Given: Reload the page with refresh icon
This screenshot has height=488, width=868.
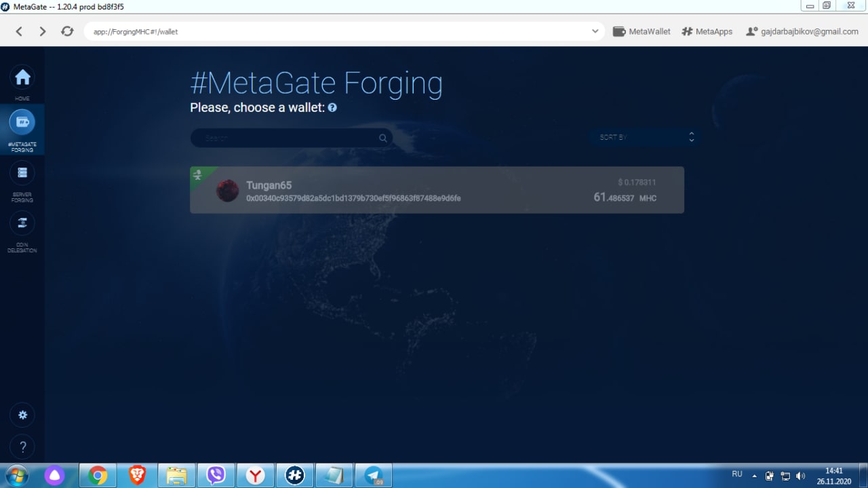Looking at the screenshot, I should 67,31.
